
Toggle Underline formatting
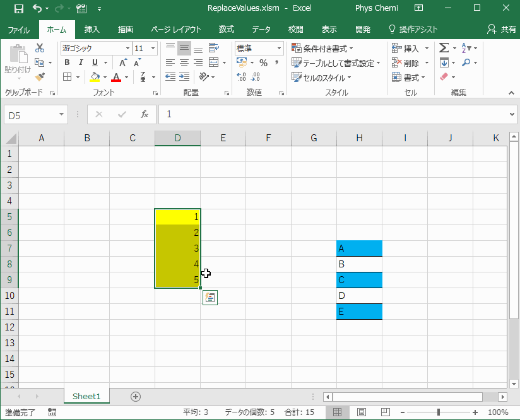pyautogui.click(x=95, y=62)
